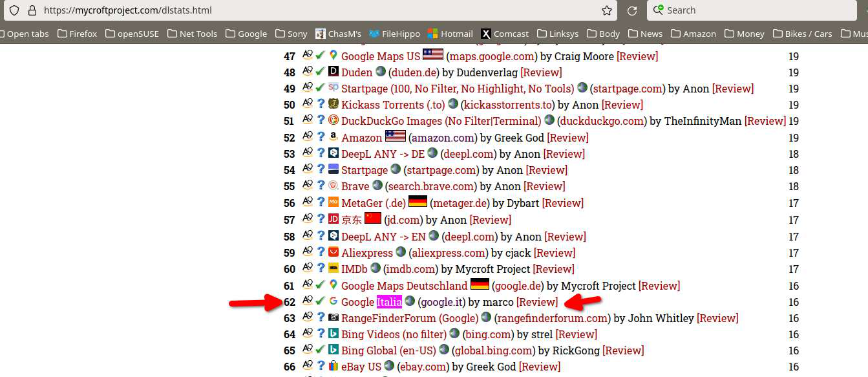This screenshot has height=377, width=868.
Task: Open the FileHippo bookmark
Action: (x=394, y=34)
